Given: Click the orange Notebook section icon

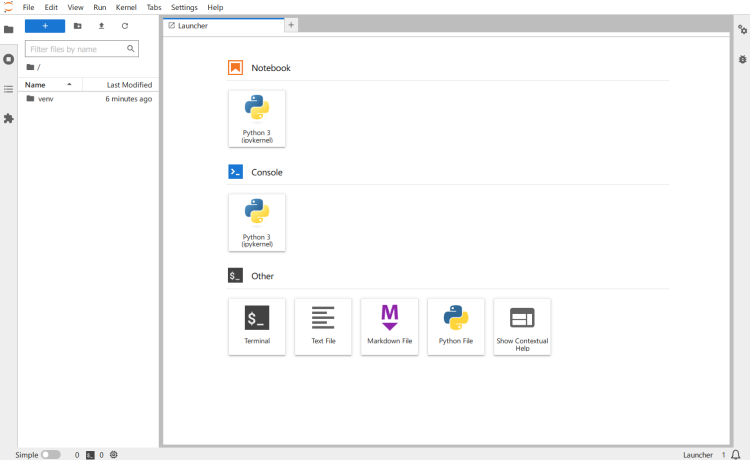Looking at the screenshot, I should coord(235,68).
